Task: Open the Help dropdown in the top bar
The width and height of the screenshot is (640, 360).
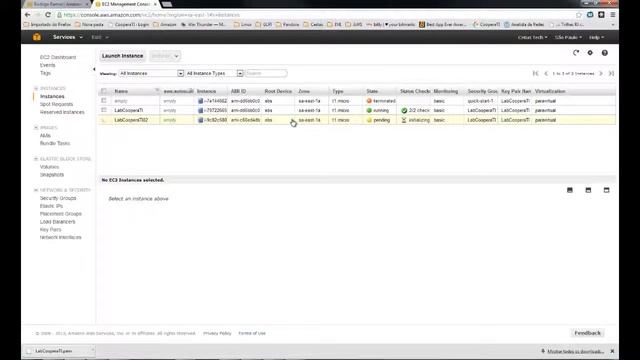Action: pyautogui.click(x=596, y=37)
